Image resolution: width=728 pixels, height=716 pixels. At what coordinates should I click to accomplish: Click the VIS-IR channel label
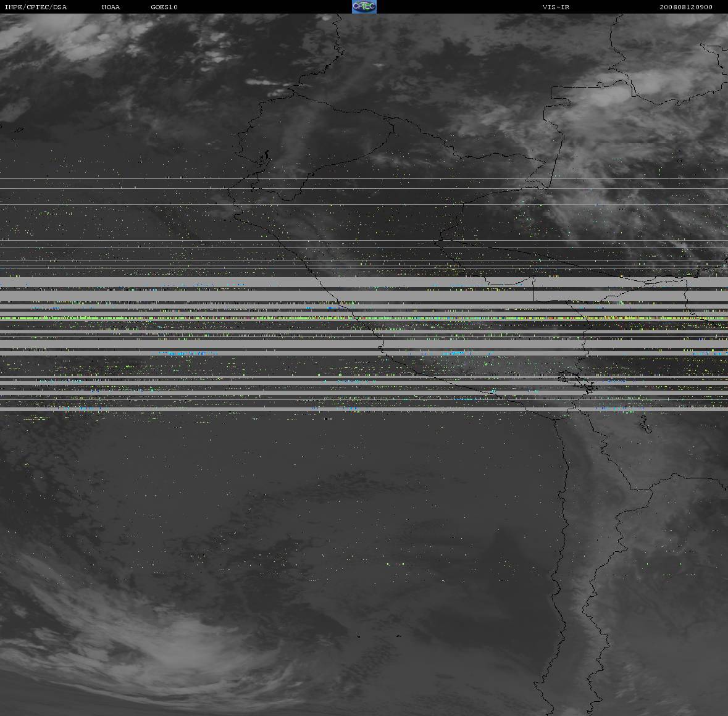[x=556, y=7]
